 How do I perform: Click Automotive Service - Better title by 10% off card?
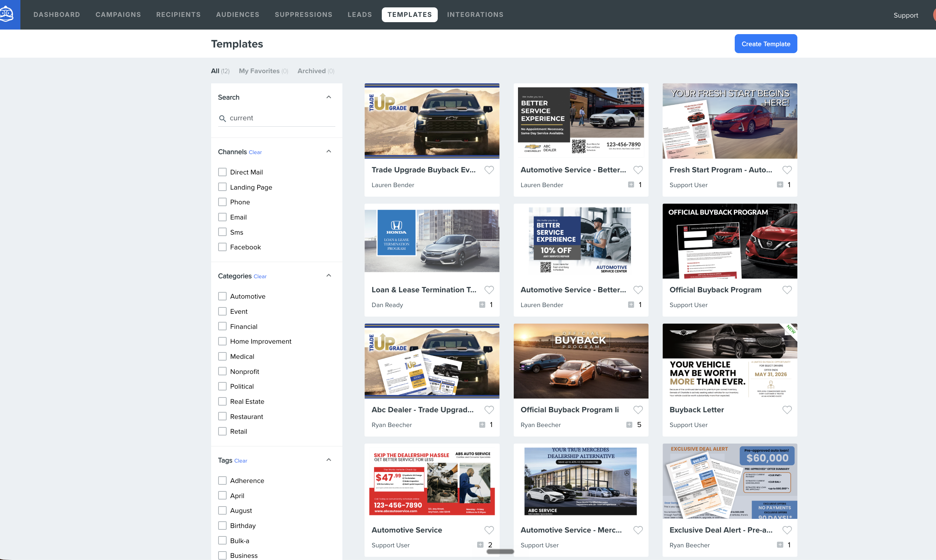point(573,290)
